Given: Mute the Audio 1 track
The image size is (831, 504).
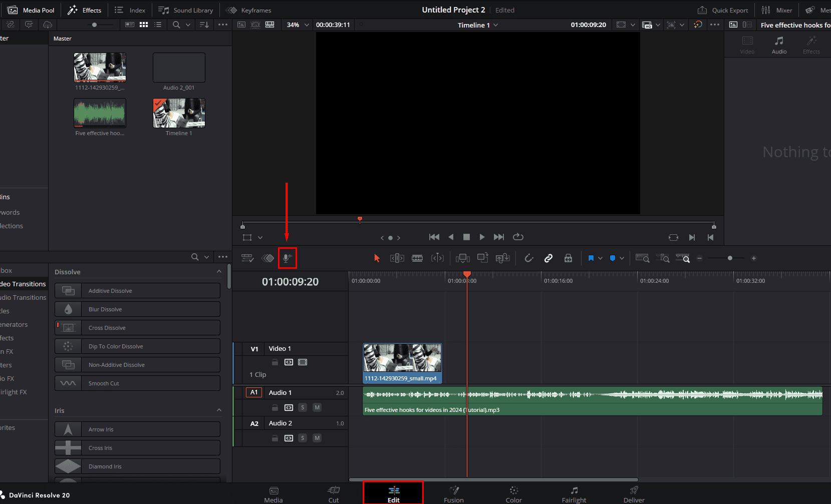Looking at the screenshot, I should click(317, 407).
